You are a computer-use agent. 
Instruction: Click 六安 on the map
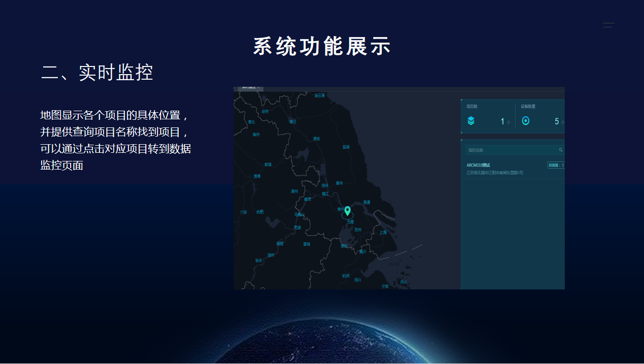(x=243, y=212)
